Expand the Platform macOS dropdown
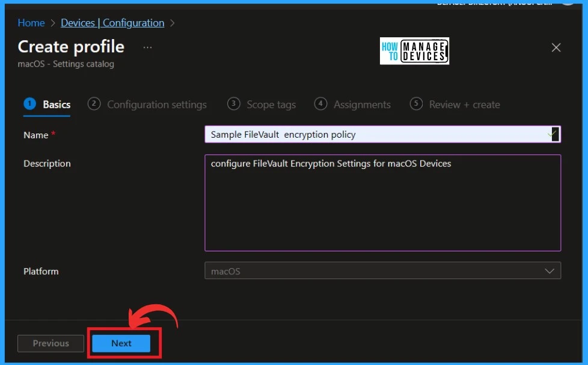 (x=383, y=271)
